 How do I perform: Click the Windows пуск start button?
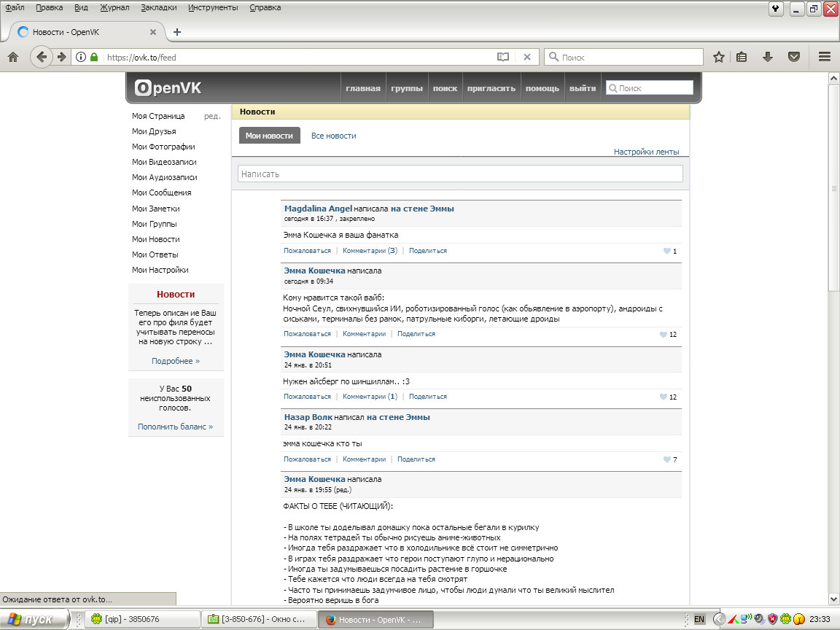34,619
